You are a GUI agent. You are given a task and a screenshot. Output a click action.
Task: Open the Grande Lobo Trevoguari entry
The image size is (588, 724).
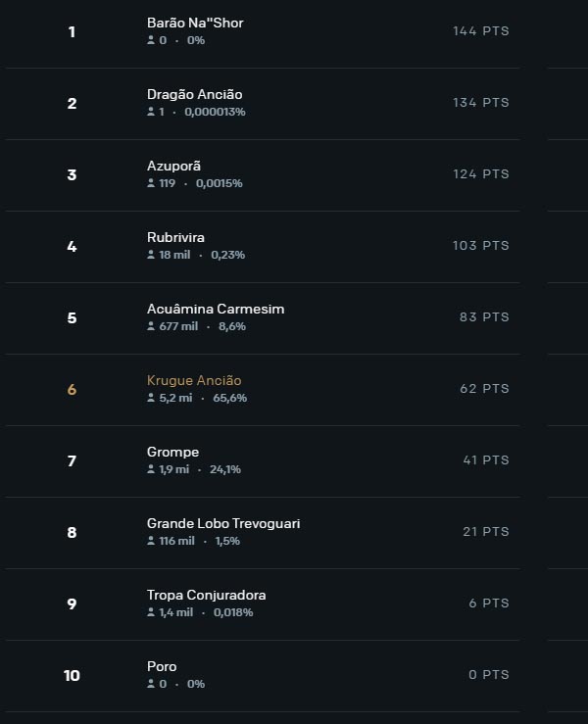pos(223,523)
